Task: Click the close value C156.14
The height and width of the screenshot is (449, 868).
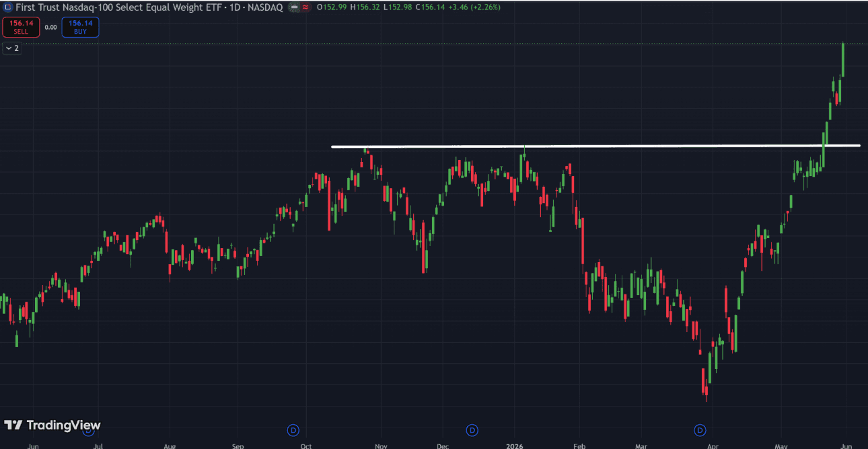Action: tap(429, 7)
